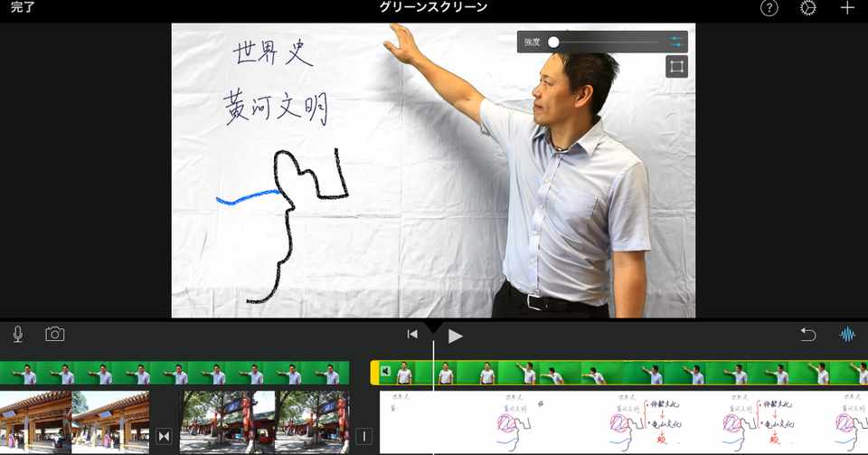Toggle the audio waveform display icon

pos(847,335)
